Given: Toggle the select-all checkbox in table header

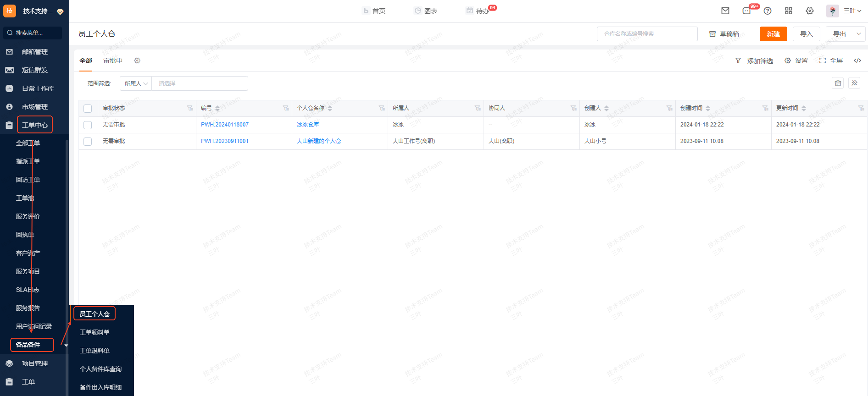Looking at the screenshot, I should click(x=88, y=109).
